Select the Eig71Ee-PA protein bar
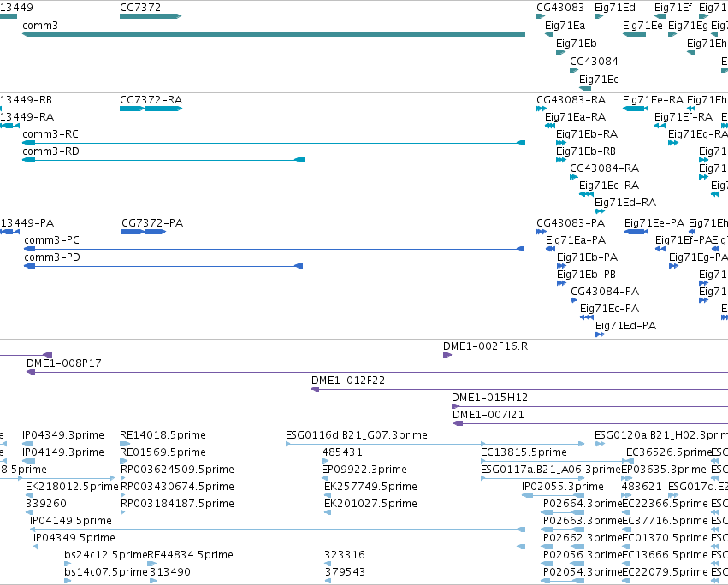 (636, 232)
